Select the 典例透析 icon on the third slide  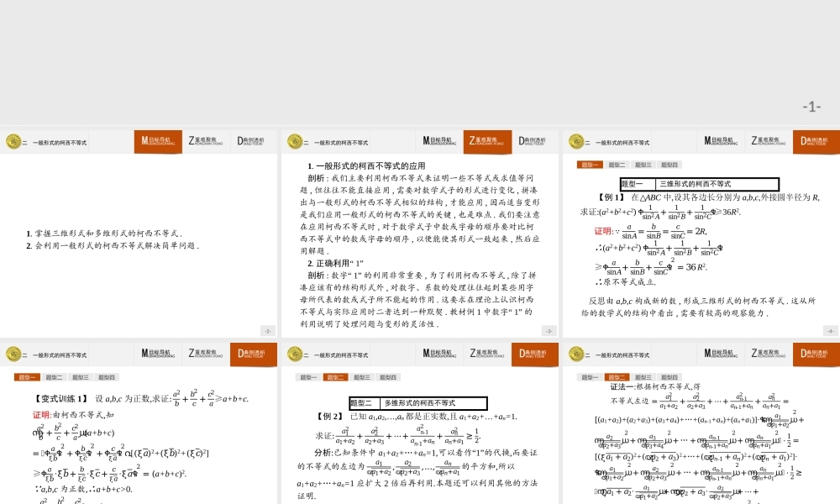tap(815, 141)
